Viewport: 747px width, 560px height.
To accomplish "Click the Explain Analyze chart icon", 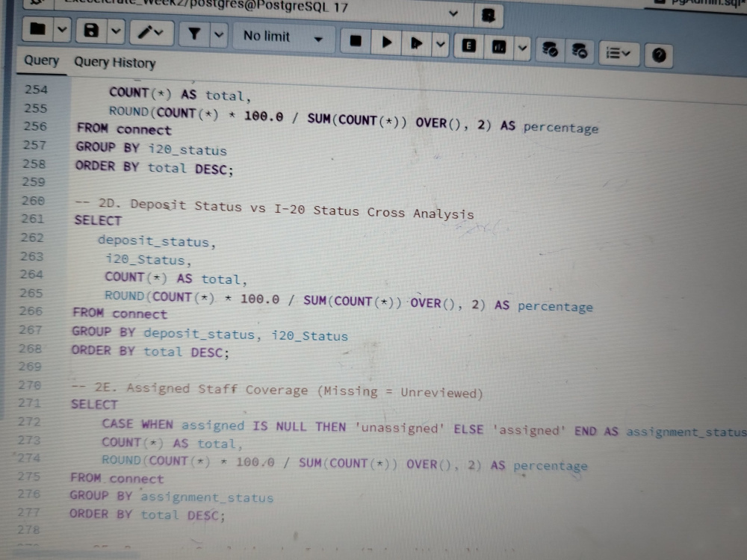I will coord(499,47).
